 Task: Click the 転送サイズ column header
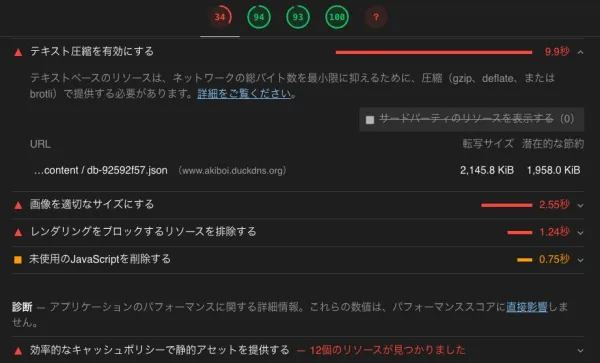pyautogui.click(x=488, y=144)
